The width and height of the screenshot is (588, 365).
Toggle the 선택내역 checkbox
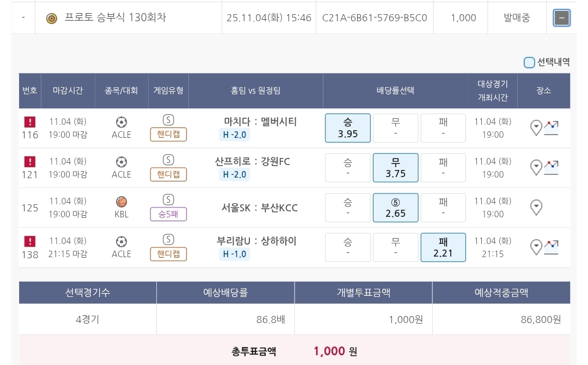coord(529,62)
